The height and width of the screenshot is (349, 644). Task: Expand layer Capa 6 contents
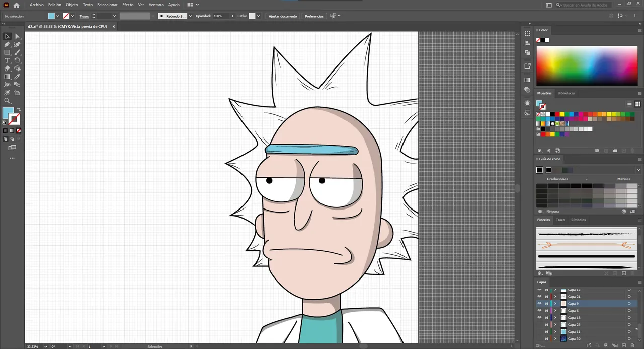(555, 311)
